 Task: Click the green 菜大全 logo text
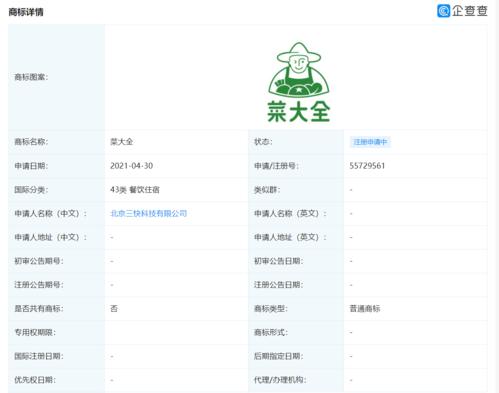pyautogui.click(x=299, y=112)
